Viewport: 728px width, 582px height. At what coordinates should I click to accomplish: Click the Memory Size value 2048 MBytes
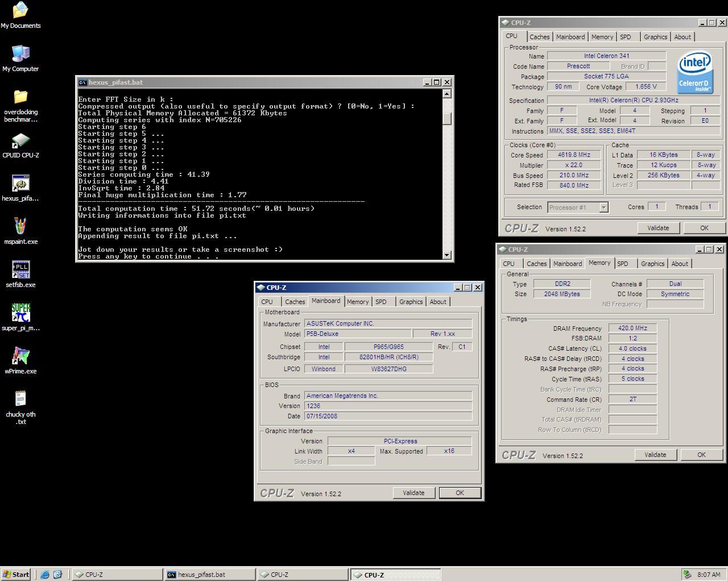tap(562, 294)
